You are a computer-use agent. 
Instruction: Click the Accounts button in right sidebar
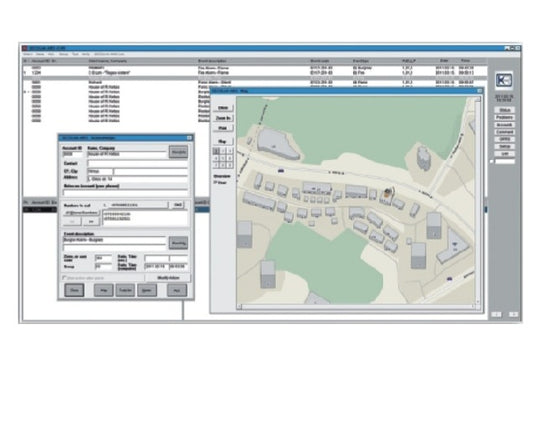[x=504, y=125]
